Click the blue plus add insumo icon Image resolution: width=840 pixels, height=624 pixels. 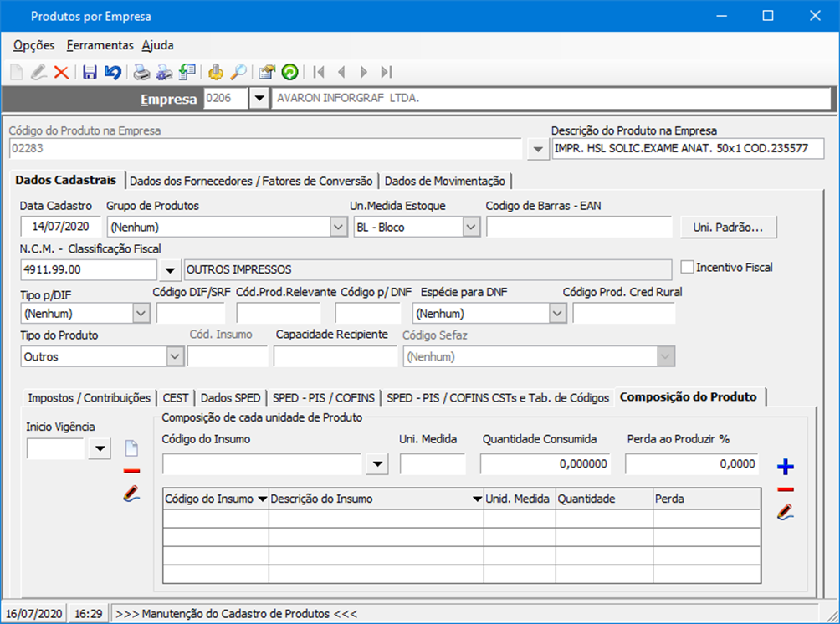click(x=786, y=467)
